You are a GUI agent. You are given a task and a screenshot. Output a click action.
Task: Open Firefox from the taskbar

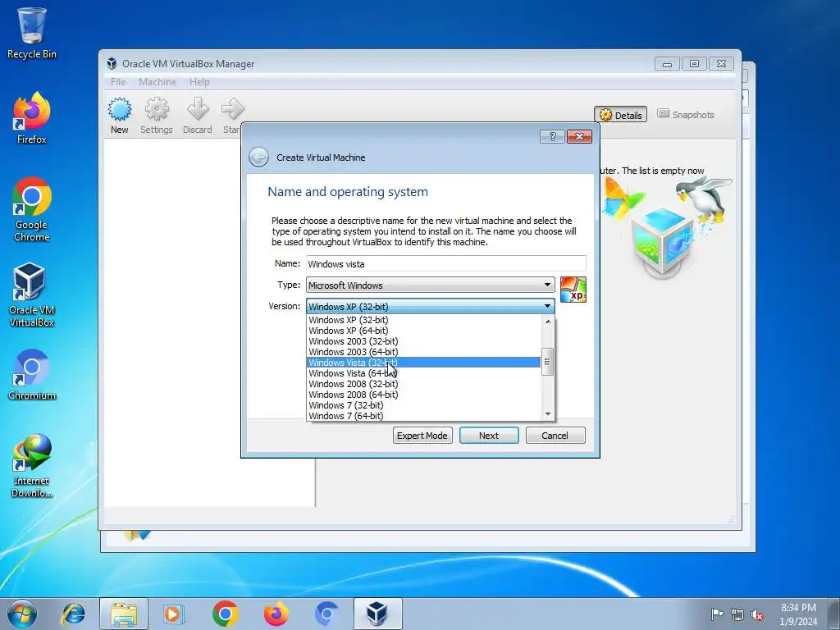(x=276, y=614)
